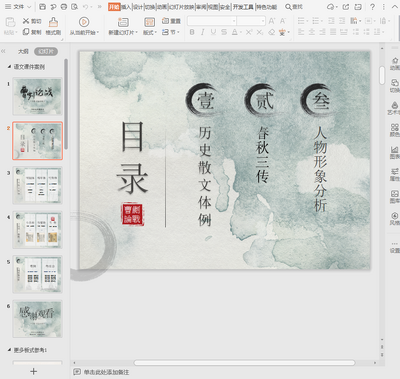Open the 文件 (File) menu
This screenshot has width=400, height=379.
[18, 7]
